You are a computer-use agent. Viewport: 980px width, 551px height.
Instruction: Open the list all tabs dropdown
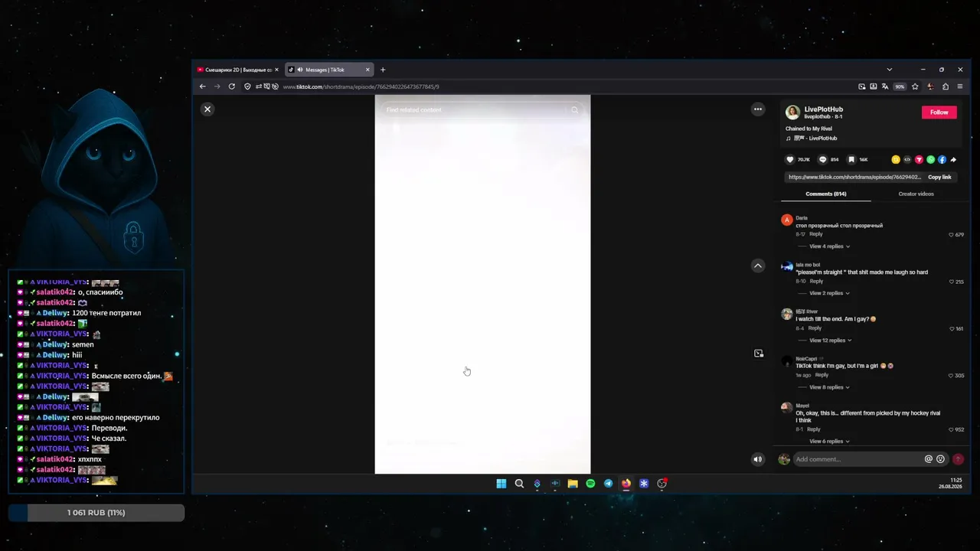889,70
